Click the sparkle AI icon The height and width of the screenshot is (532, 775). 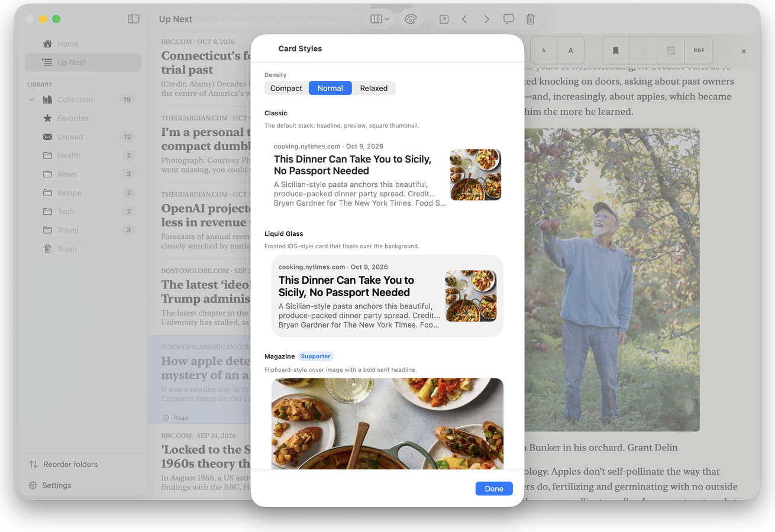[x=643, y=51]
